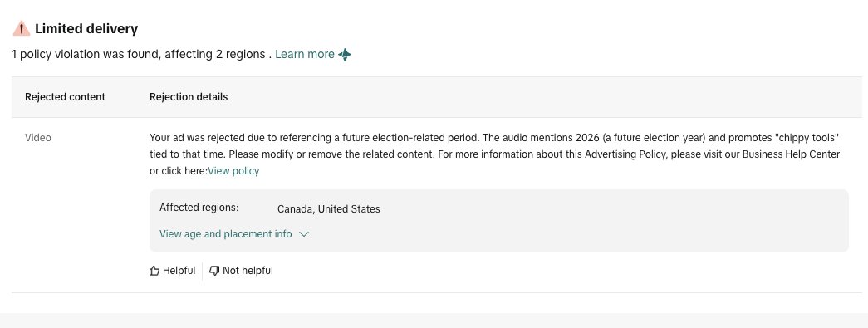Open the View policy link

pos(233,171)
